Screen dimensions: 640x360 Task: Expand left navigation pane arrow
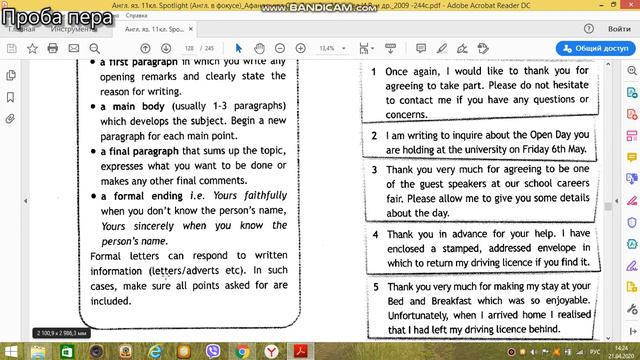point(26,201)
